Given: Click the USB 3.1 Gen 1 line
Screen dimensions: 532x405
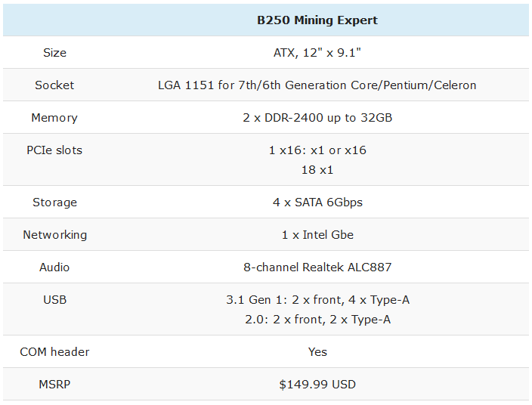Looking at the screenshot, I should 317,300.
